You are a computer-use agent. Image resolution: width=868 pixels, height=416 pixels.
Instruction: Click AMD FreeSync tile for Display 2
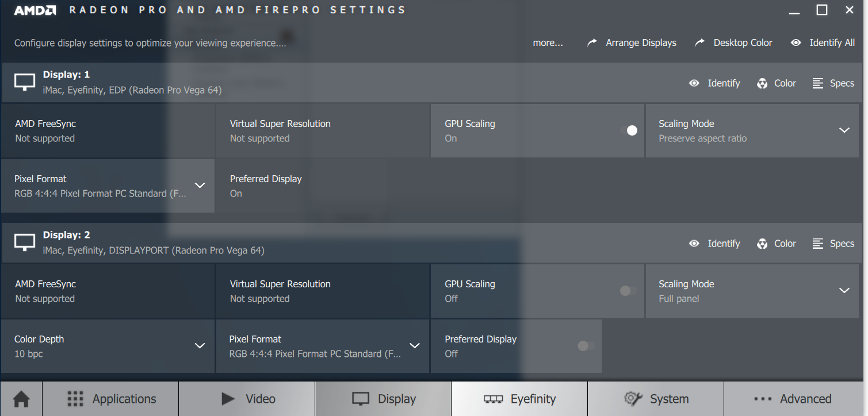point(108,291)
